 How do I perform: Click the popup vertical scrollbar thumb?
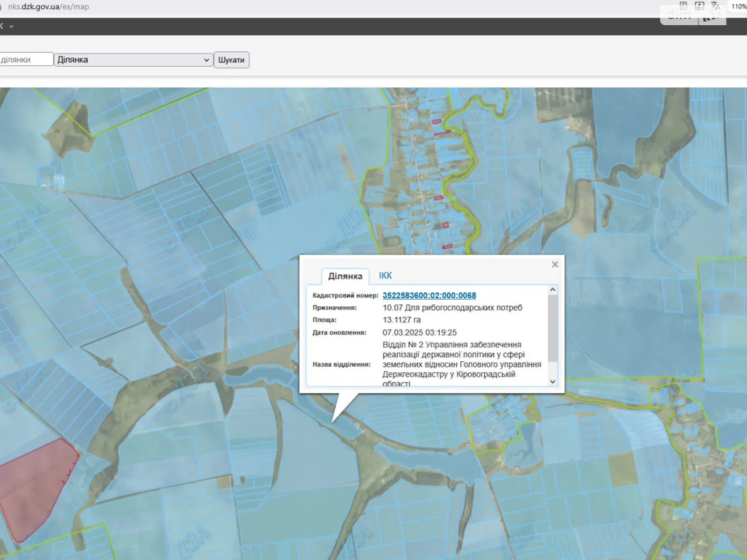point(552,329)
